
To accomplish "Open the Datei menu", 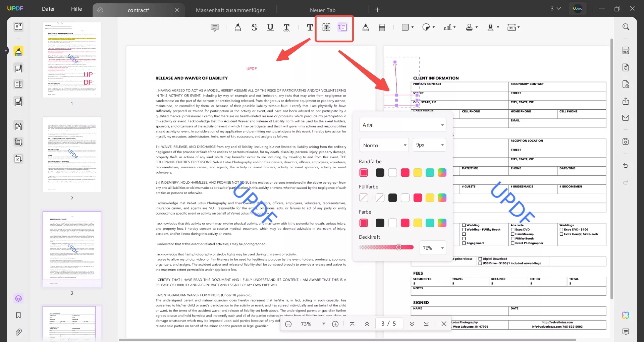I will [48, 9].
